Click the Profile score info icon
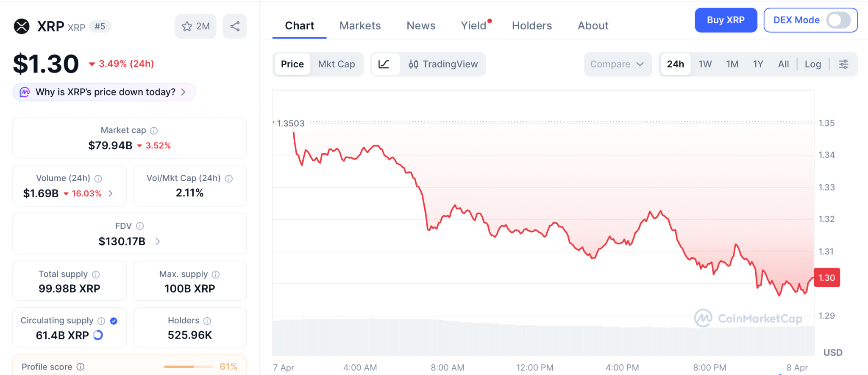Screen dimensions: 868x375 (x=81, y=367)
